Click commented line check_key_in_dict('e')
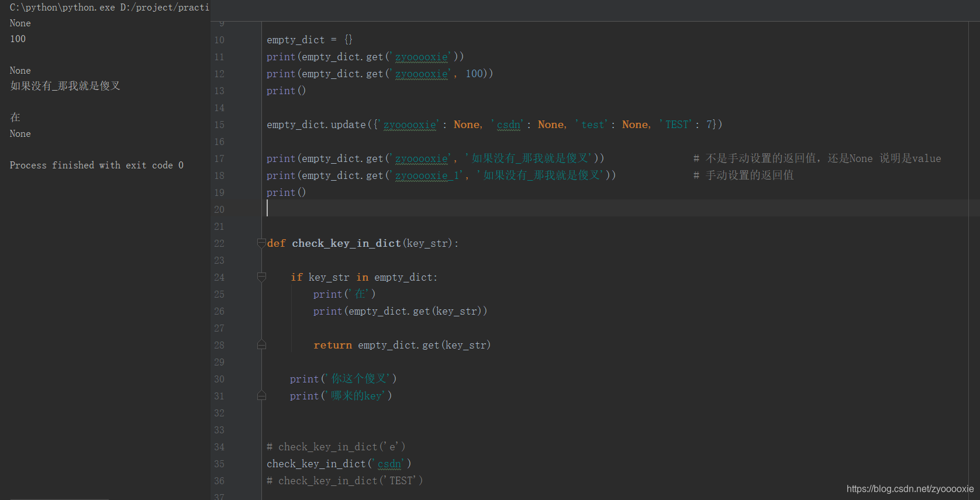The width and height of the screenshot is (980, 500). (336, 447)
